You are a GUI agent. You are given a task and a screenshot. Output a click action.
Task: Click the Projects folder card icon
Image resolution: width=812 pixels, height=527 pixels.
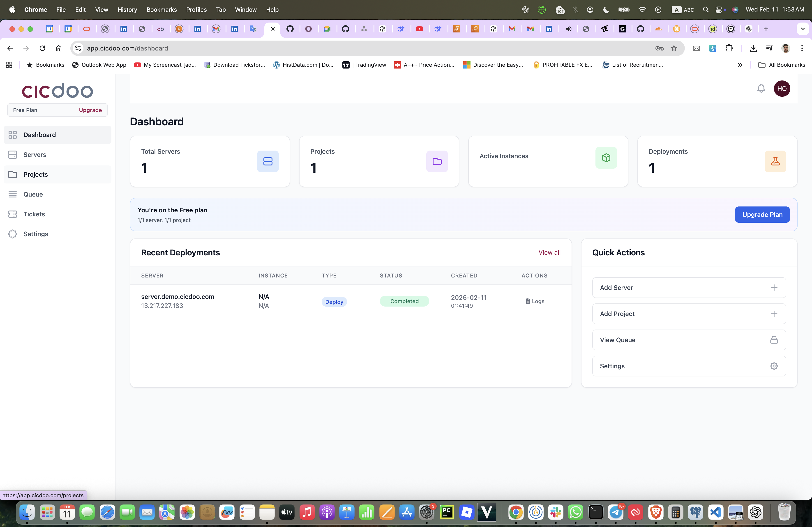pyautogui.click(x=437, y=161)
